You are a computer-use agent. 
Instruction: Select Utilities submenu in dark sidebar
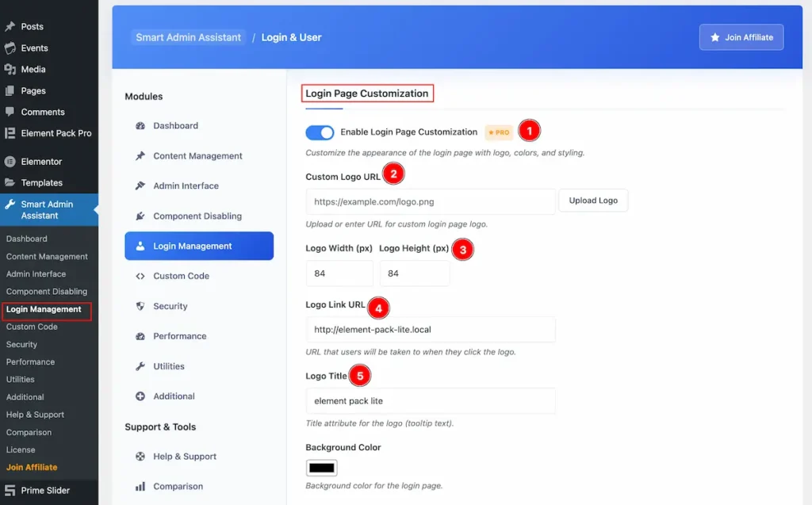tap(20, 380)
